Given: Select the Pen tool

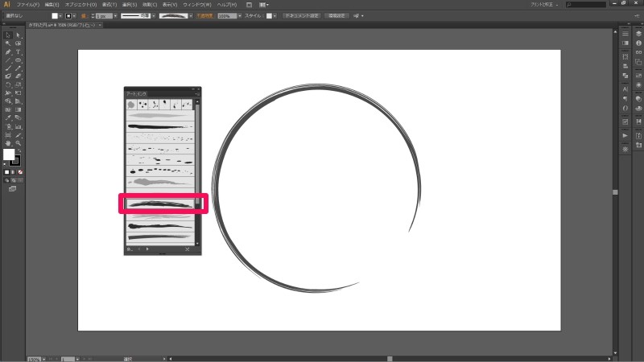Looking at the screenshot, I should tap(8, 51).
